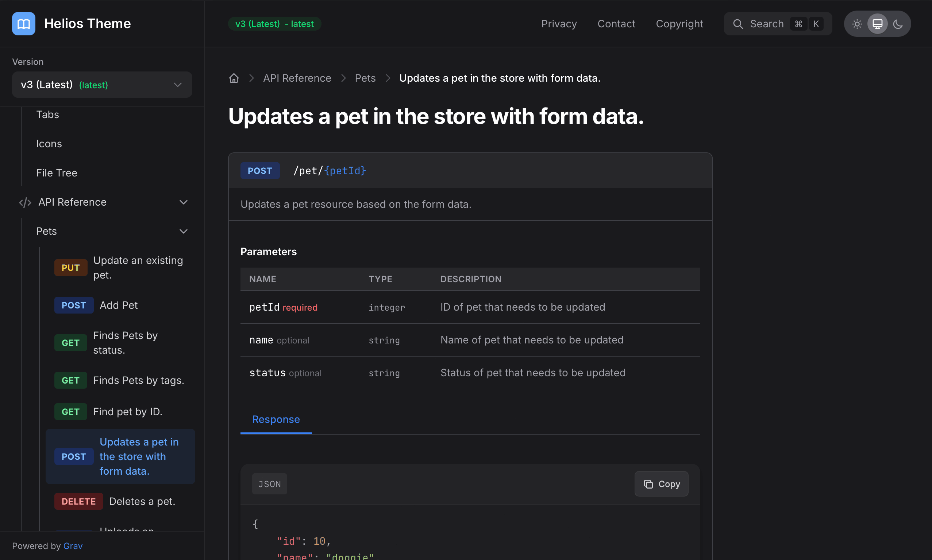Open the v3 (Latest) version dropdown
Image resolution: width=932 pixels, height=560 pixels.
coord(102,85)
